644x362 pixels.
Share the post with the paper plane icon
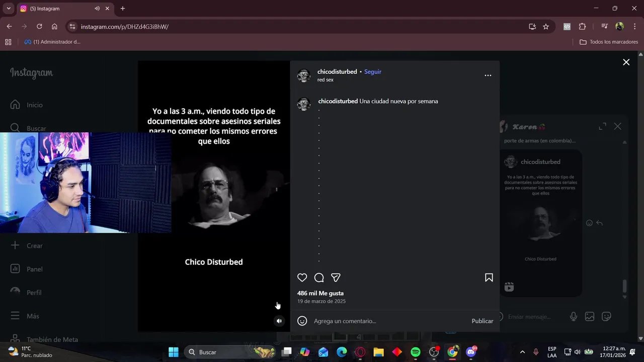point(336,278)
